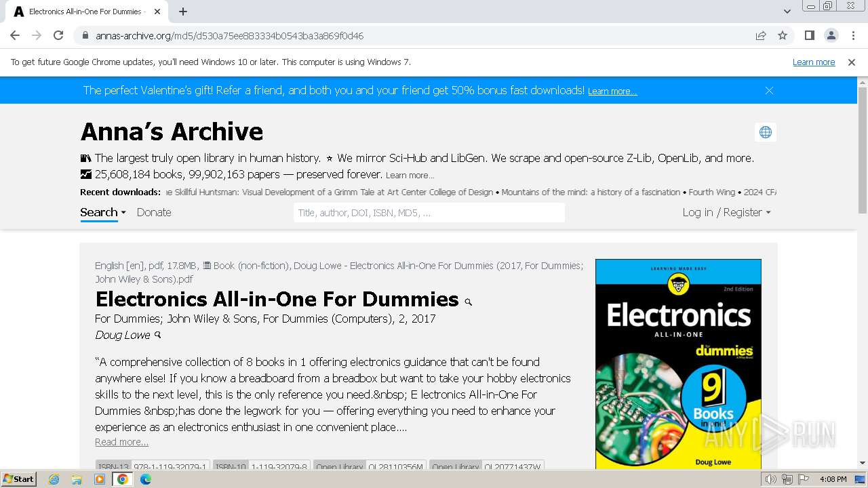Click the volume speaker tray icon
The width and height of the screenshot is (868, 488).
[770, 479]
